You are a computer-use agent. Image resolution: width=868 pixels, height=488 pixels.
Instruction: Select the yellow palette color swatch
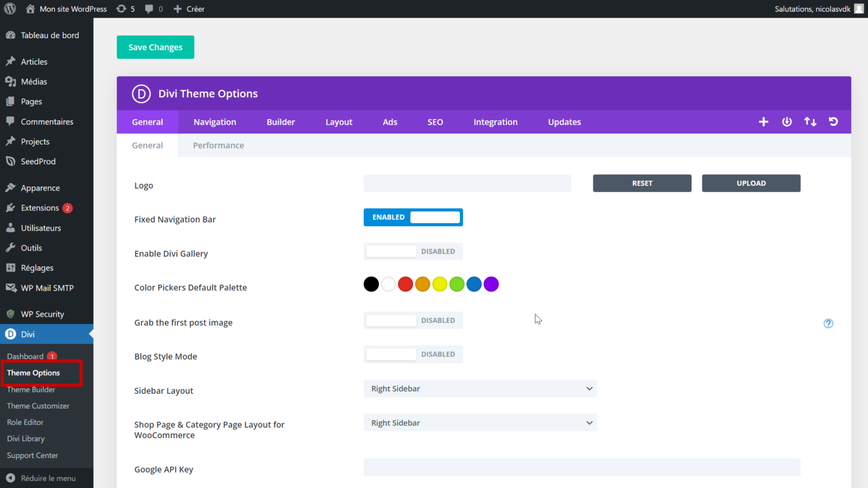tap(440, 284)
